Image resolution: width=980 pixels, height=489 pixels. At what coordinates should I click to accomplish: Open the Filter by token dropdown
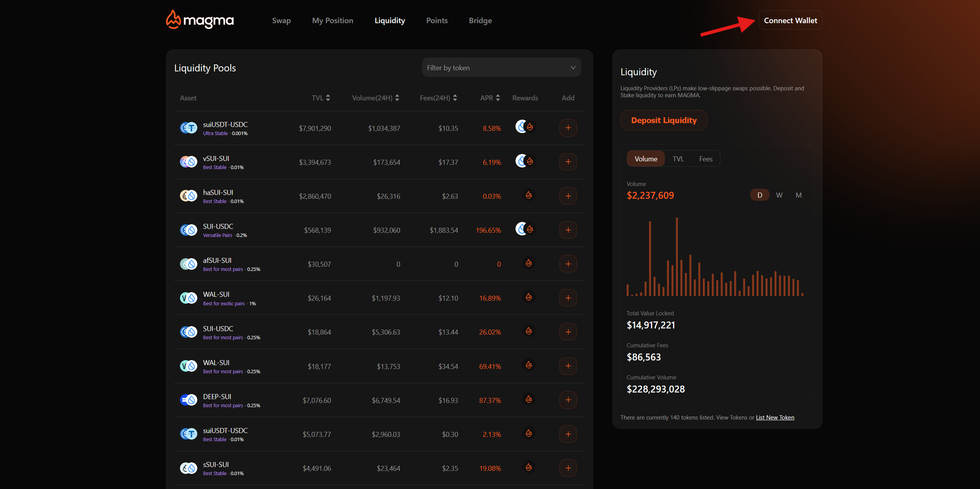[x=501, y=68]
